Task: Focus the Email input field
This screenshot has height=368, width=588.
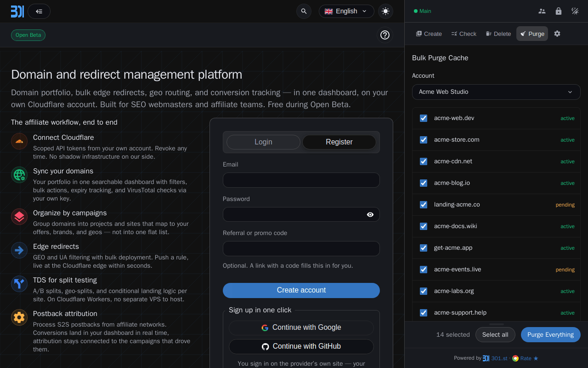Action: pos(301,180)
